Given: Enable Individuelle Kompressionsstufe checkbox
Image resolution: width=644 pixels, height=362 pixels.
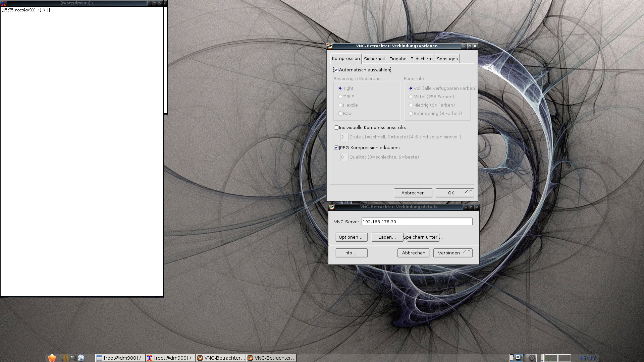Looking at the screenshot, I should (x=336, y=128).
